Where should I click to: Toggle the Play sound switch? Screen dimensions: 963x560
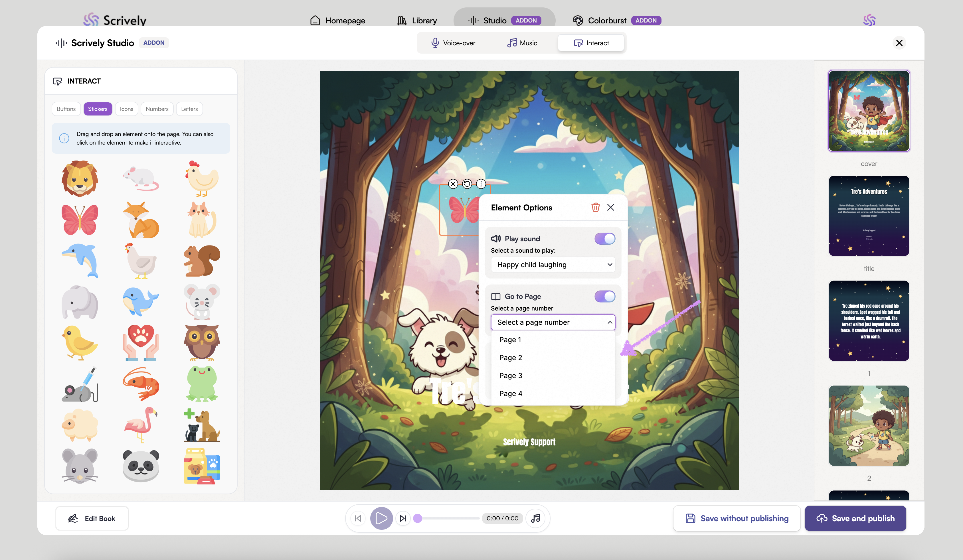point(604,239)
